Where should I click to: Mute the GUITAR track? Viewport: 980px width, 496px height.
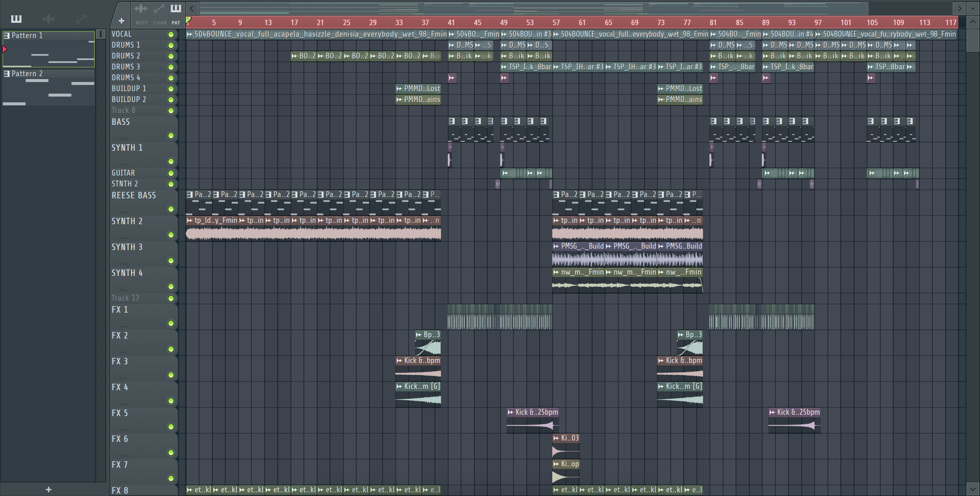coord(171,173)
